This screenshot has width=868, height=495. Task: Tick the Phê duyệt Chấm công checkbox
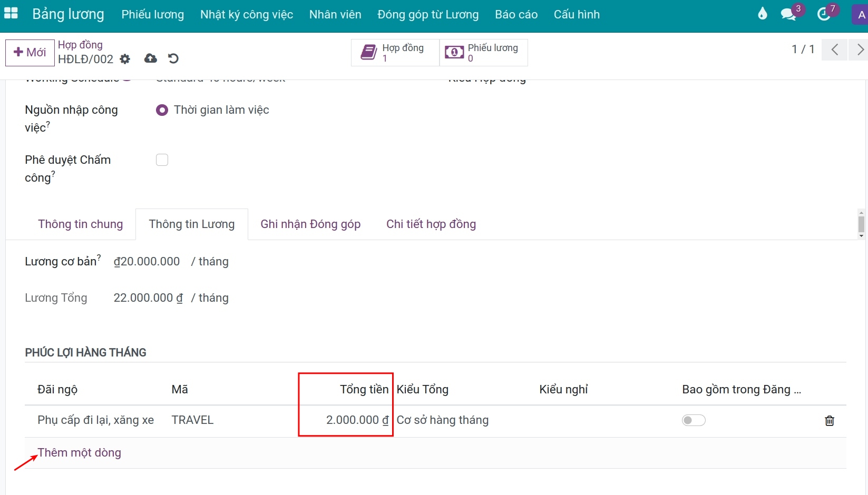(162, 160)
